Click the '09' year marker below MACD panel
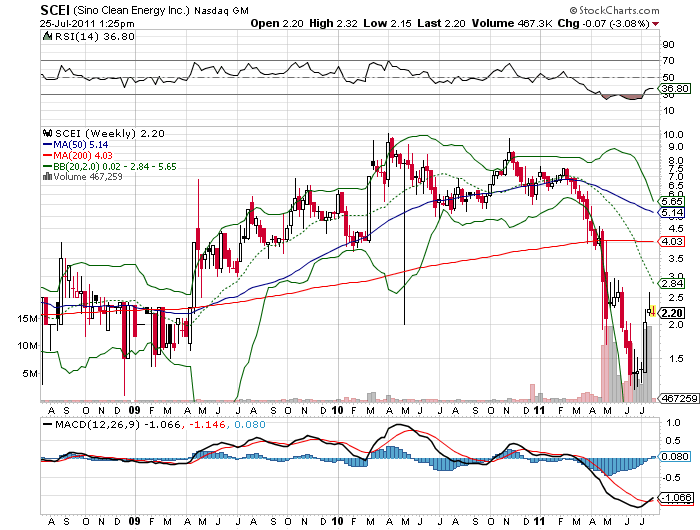 pos(134,522)
